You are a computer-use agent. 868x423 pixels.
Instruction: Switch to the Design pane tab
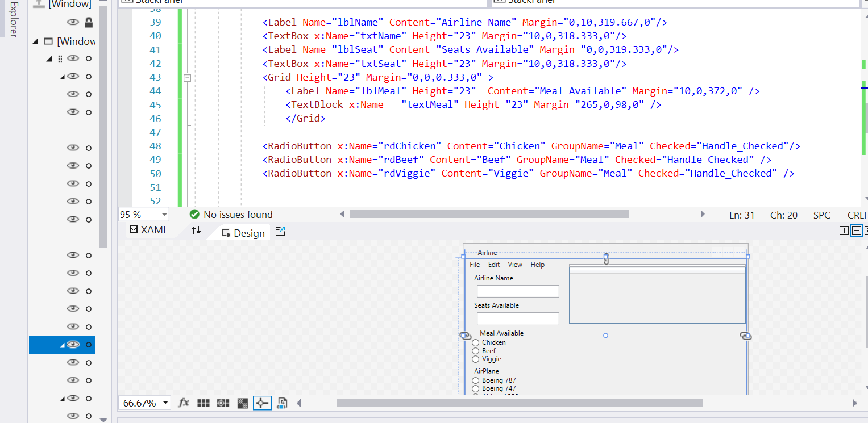[243, 233]
